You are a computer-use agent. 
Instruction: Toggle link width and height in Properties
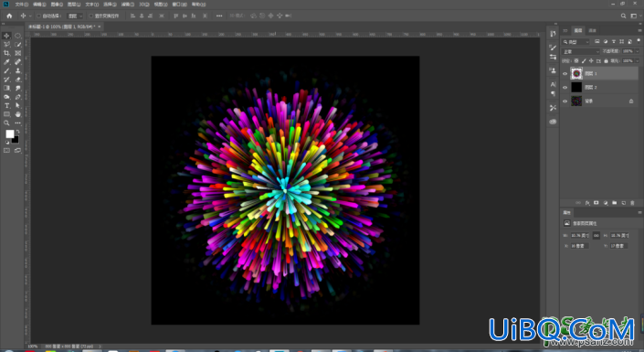click(596, 236)
